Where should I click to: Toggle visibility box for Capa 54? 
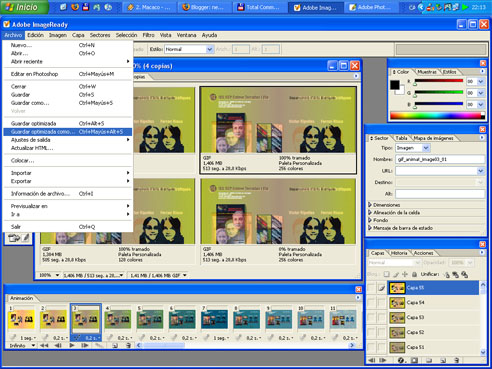click(x=371, y=303)
